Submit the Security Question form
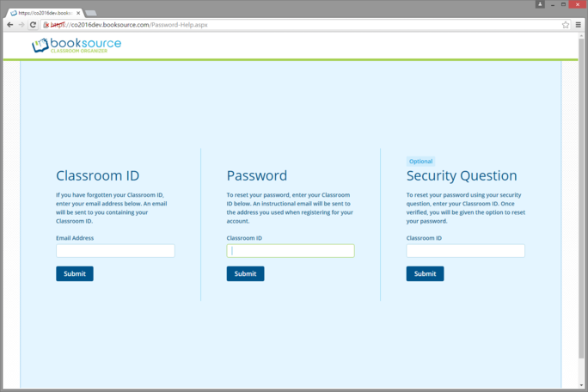The image size is (588, 392). 425,273
